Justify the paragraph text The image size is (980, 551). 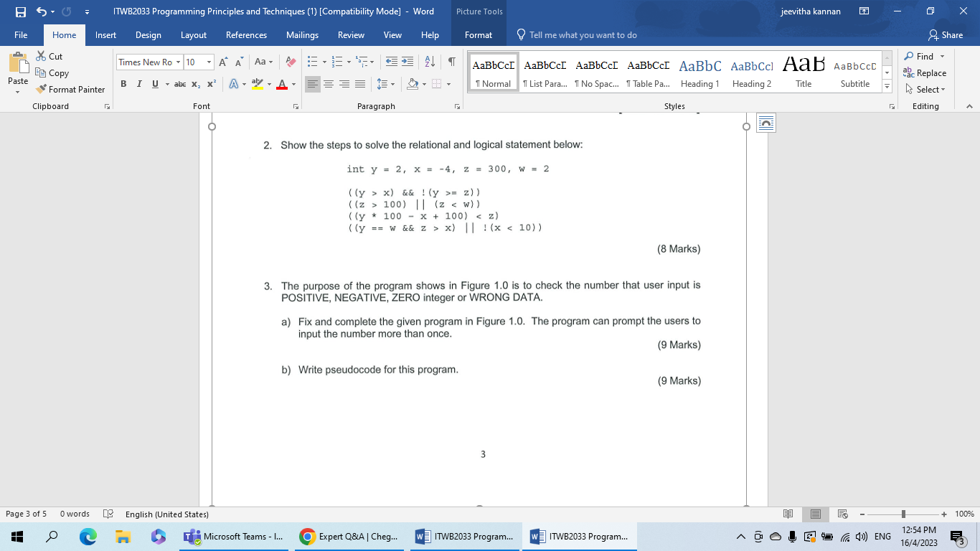tap(359, 84)
